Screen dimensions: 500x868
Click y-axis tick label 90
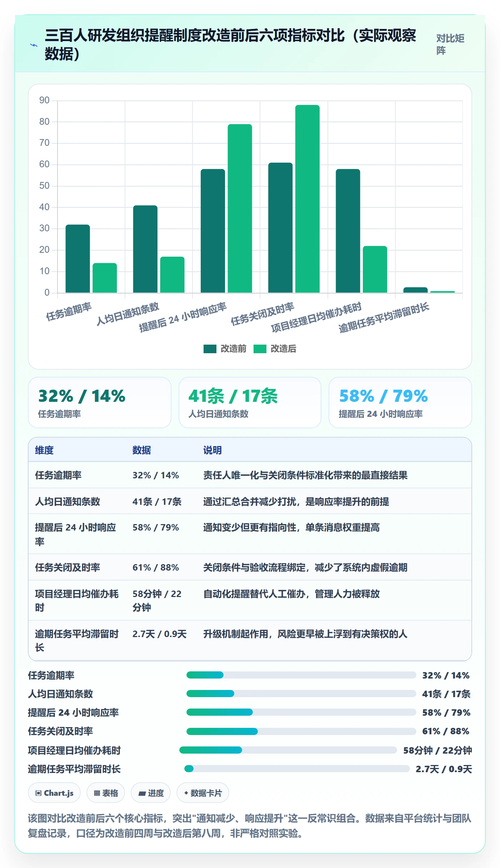coord(44,100)
